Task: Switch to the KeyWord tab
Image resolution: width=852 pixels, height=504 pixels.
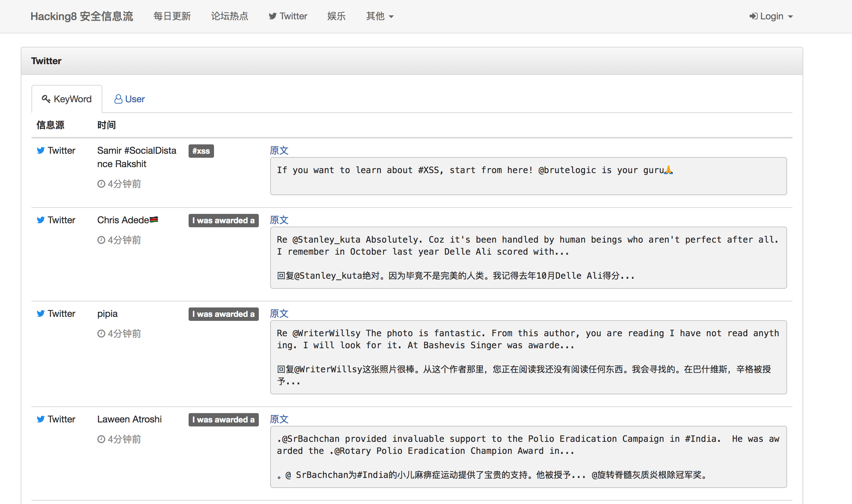Action: (67, 99)
